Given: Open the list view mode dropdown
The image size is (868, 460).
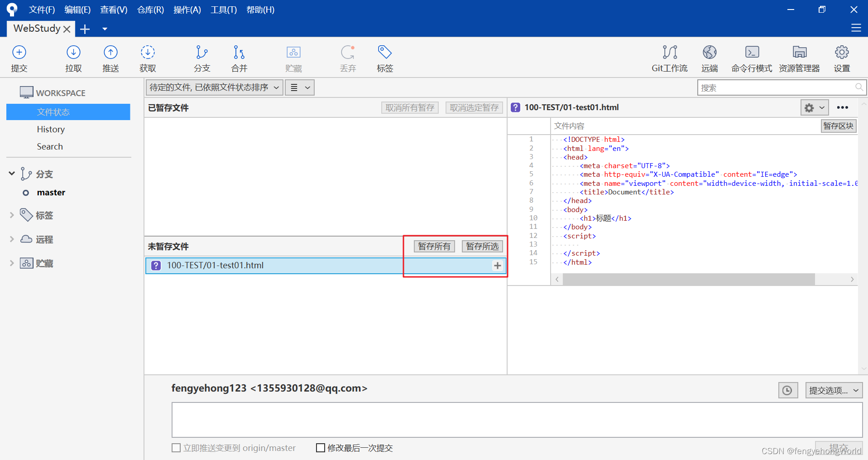Looking at the screenshot, I should 300,87.
